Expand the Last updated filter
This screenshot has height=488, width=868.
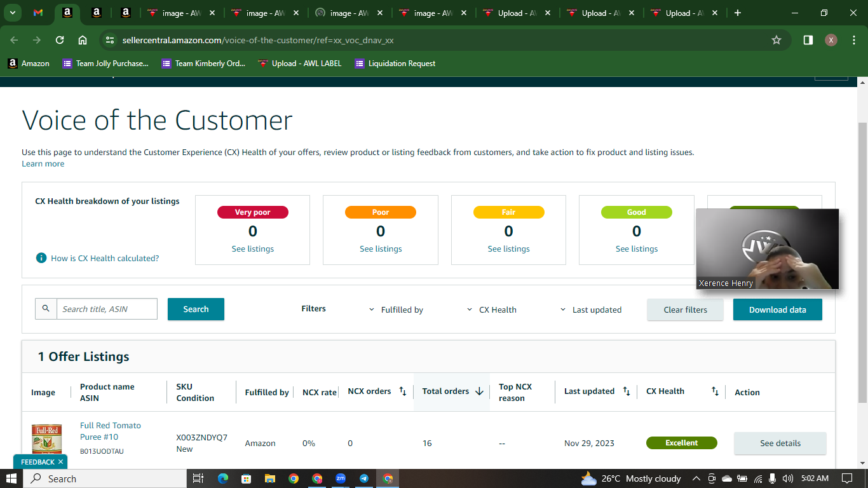pyautogui.click(x=590, y=309)
